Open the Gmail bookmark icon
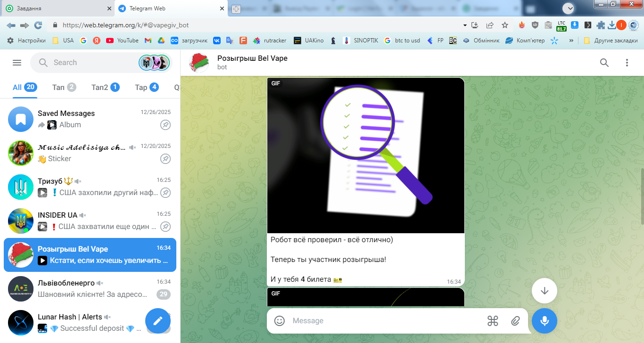The width and height of the screenshot is (644, 343). pyautogui.click(x=148, y=41)
